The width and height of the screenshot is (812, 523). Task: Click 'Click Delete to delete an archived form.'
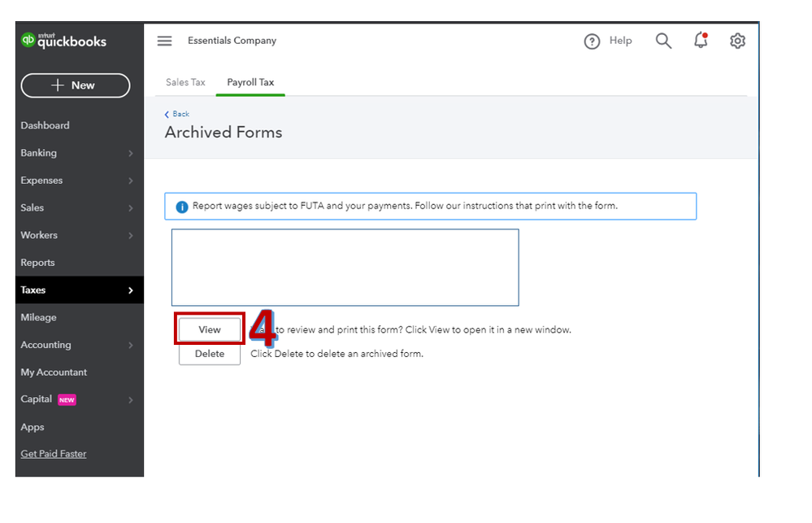click(337, 354)
